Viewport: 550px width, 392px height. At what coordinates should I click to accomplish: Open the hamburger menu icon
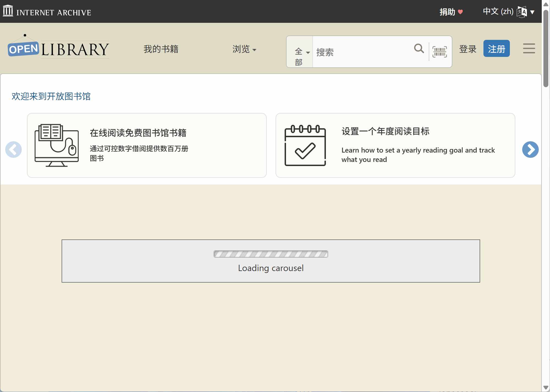(529, 48)
